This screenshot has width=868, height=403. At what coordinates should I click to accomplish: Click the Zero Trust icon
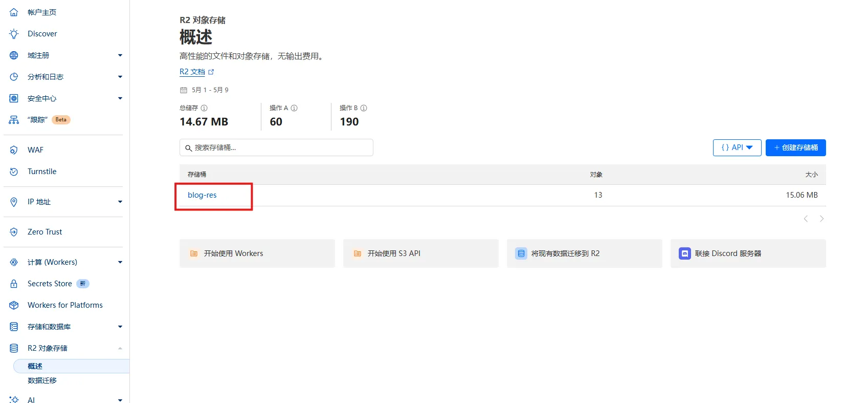pyautogui.click(x=14, y=232)
